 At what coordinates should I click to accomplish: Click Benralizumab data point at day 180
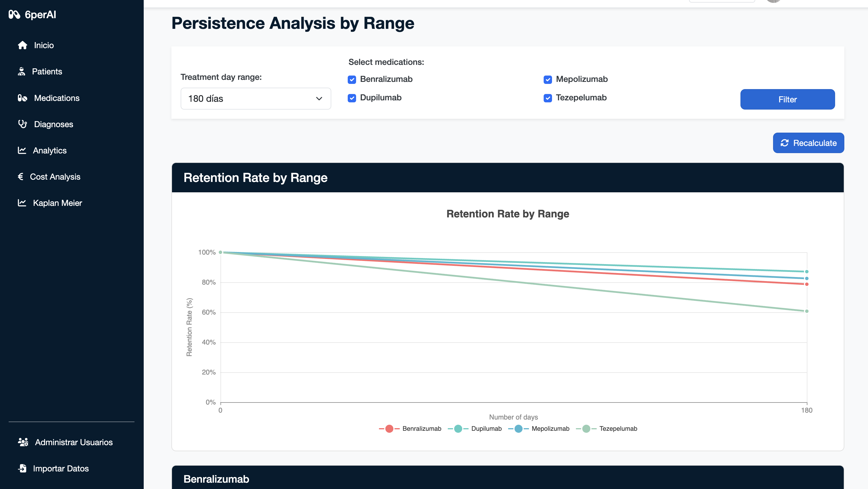click(x=807, y=284)
